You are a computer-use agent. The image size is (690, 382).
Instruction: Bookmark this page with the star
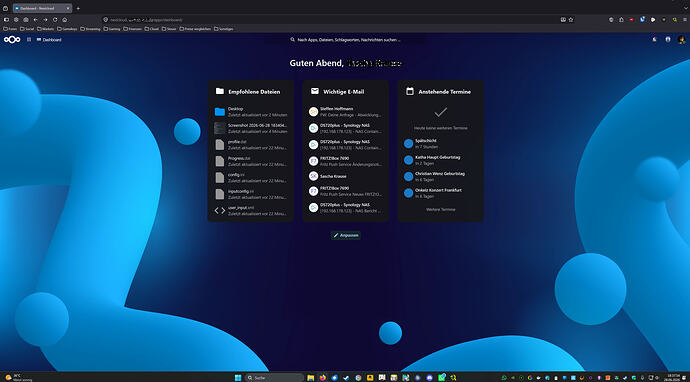click(x=571, y=20)
